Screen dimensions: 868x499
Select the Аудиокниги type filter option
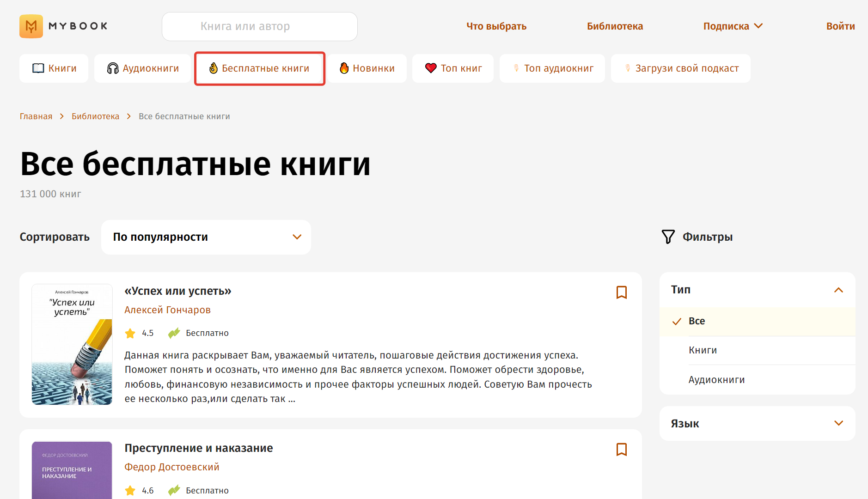(758, 380)
